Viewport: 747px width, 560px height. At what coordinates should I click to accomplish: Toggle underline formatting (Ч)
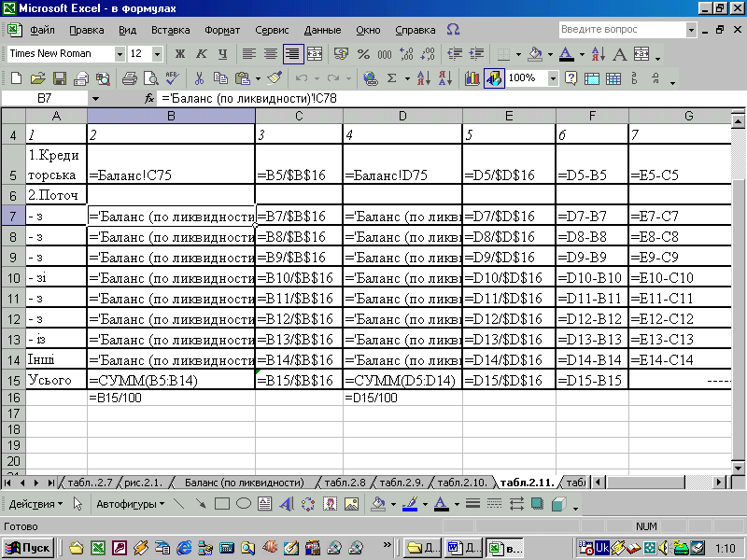(222, 54)
